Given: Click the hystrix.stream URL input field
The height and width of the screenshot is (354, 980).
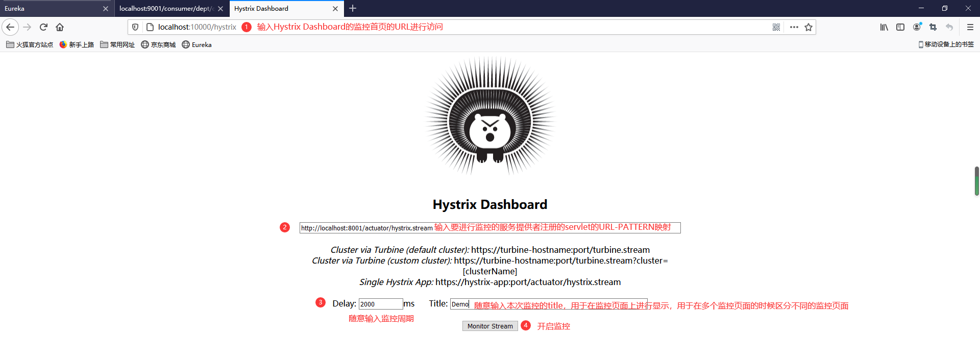Looking at the screenshot, I should click(x=490, y=228).
